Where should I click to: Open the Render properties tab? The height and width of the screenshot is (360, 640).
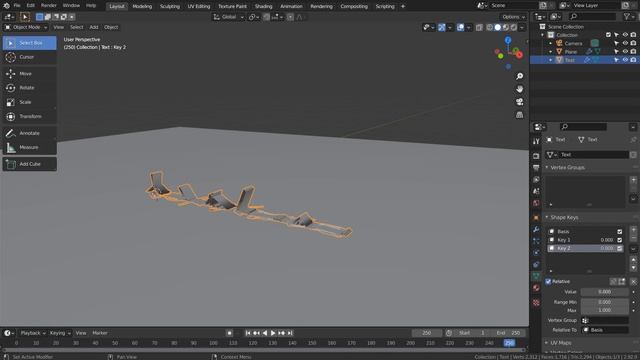click(536, 156)
